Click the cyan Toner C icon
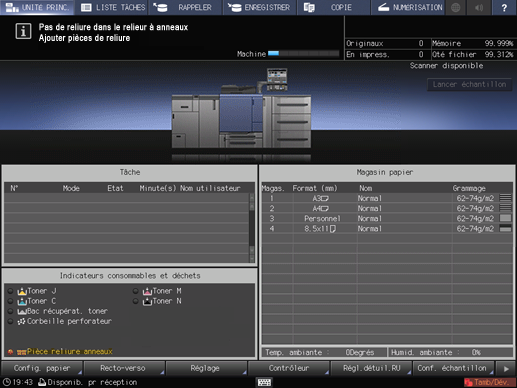Image resolution: width=517 pixels, height=388 pixels. point(22,301)
